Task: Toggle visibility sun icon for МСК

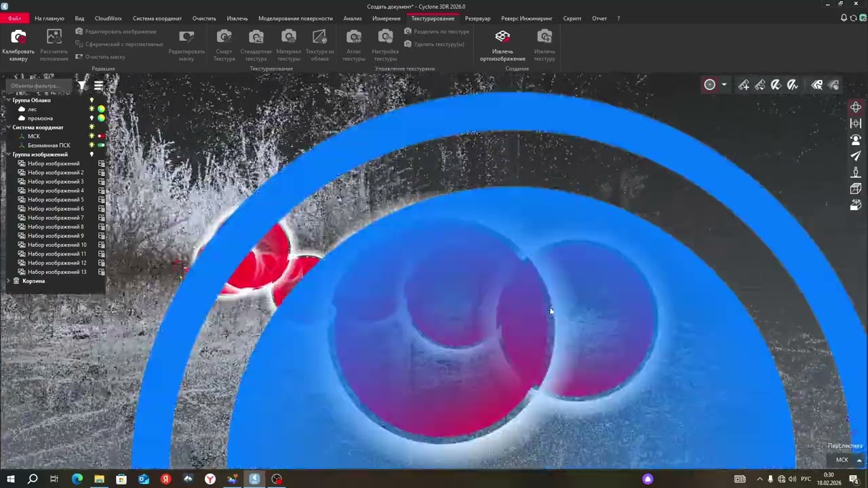Action: click(92, 136)
